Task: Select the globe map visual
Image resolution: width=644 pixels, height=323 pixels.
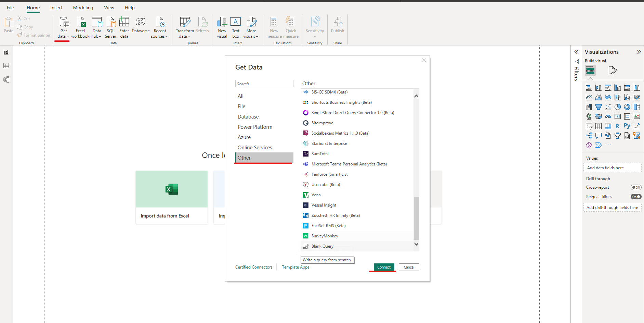Action: (x=589, y=116)
